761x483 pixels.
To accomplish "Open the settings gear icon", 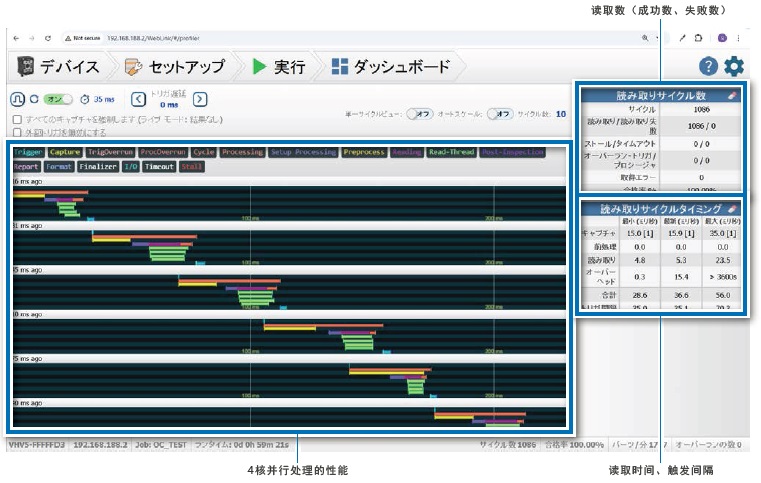I will (734, 67).
